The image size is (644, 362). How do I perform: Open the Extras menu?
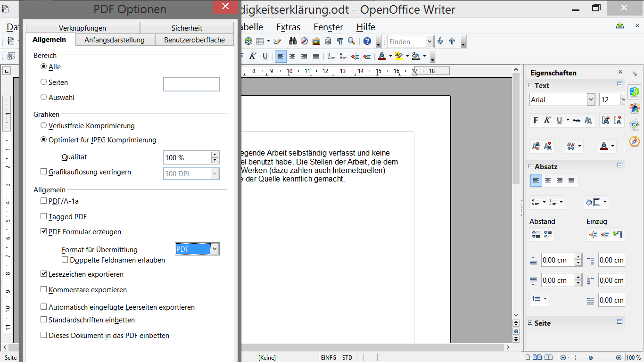(x=288, y=27)
